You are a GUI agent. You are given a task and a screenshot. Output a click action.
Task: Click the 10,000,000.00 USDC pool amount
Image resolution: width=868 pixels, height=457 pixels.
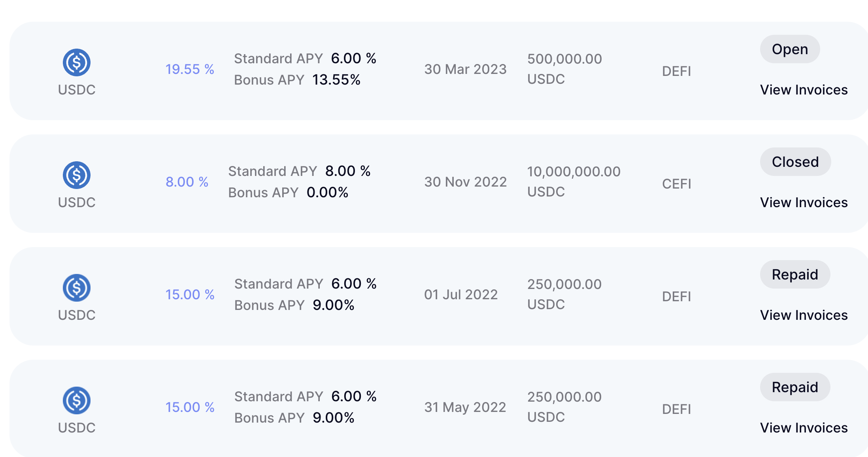pos(574,181)
